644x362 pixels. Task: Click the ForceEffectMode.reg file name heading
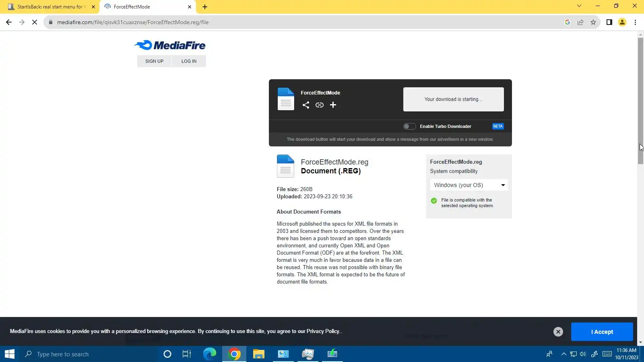pyautogui.click(x=334, y=162)
